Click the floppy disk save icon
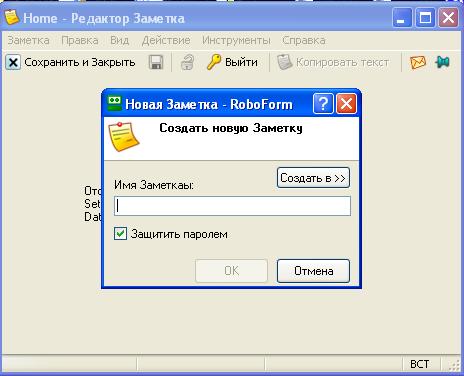Viewport: 464px width, 376px height. tap(156, 62)
